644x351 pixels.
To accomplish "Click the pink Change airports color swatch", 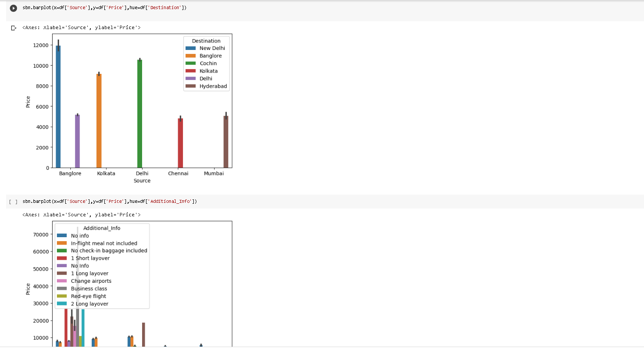I will (61, 281).
